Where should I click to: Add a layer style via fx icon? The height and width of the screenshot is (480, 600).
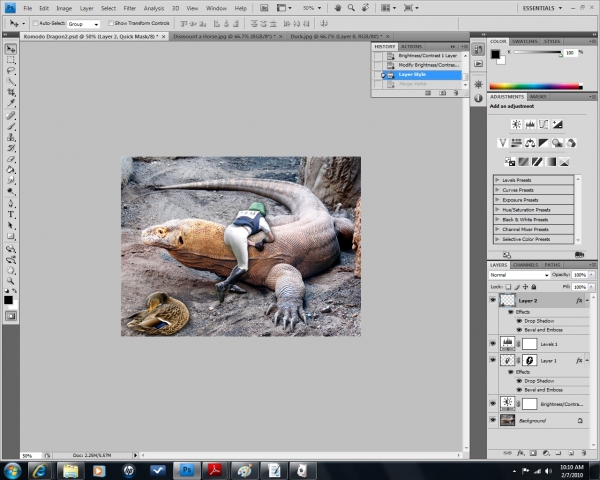[x=520, y=453]
